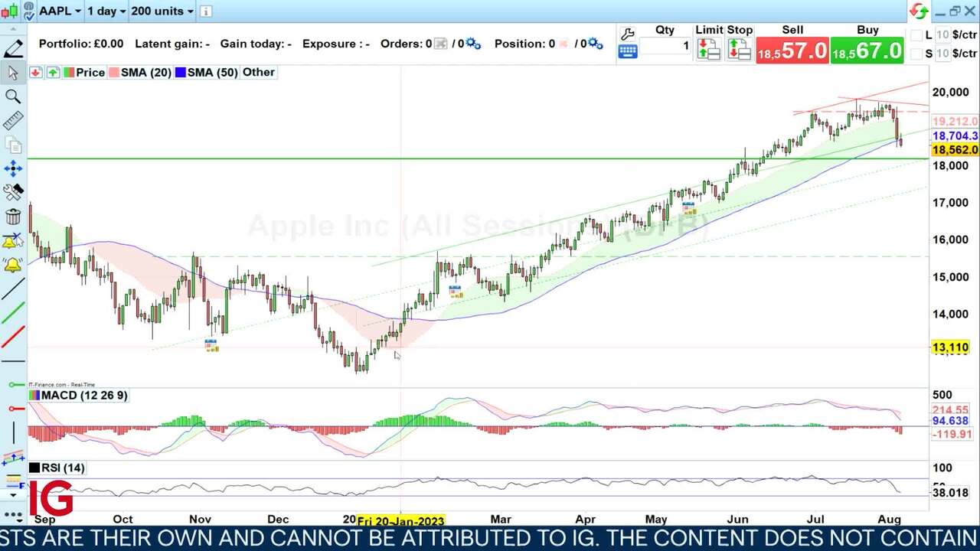Collapse toolbar with top up arrow

tap(13, 30)
